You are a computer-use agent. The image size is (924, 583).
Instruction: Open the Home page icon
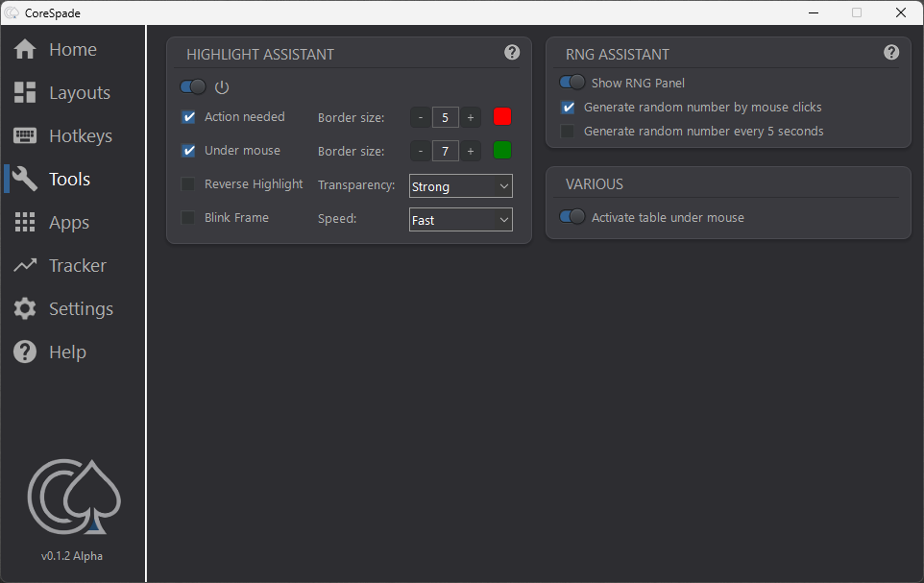tap(25, 50)
